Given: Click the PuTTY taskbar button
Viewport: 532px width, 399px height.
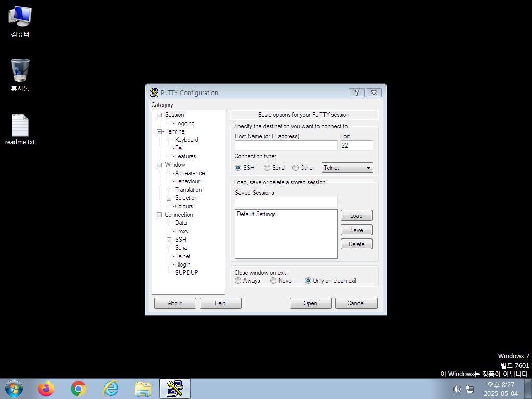Looking at the screenshot, I should 175,389.
